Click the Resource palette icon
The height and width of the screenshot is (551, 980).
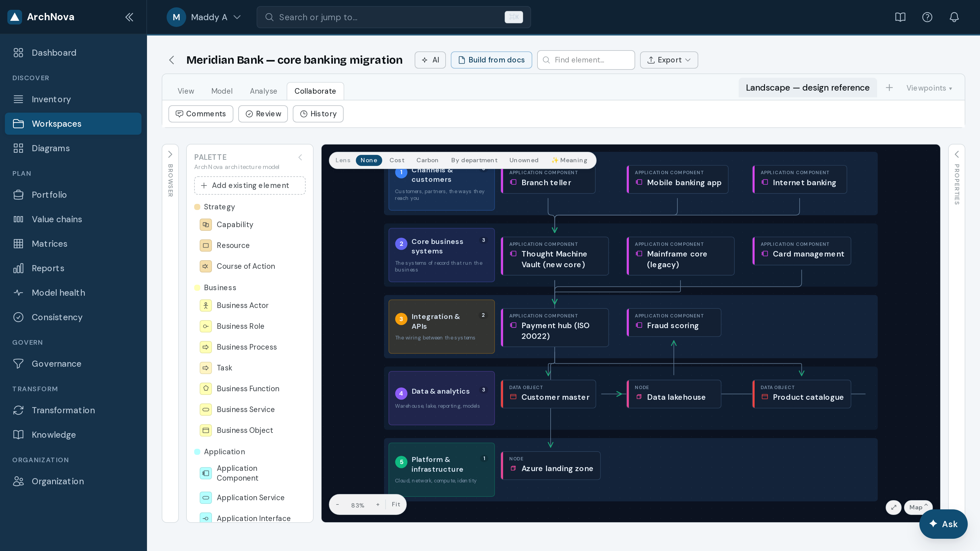[x=206, y=246]
